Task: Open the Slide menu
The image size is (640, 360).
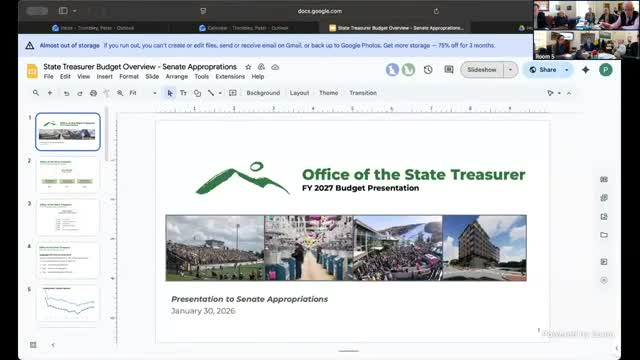Action: tap(152, 77)
